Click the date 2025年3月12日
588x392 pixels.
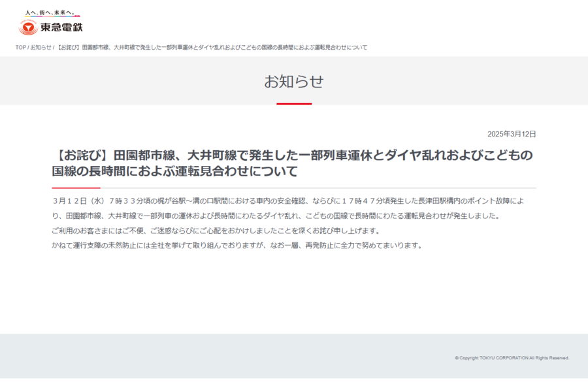(x=512, y=134)
